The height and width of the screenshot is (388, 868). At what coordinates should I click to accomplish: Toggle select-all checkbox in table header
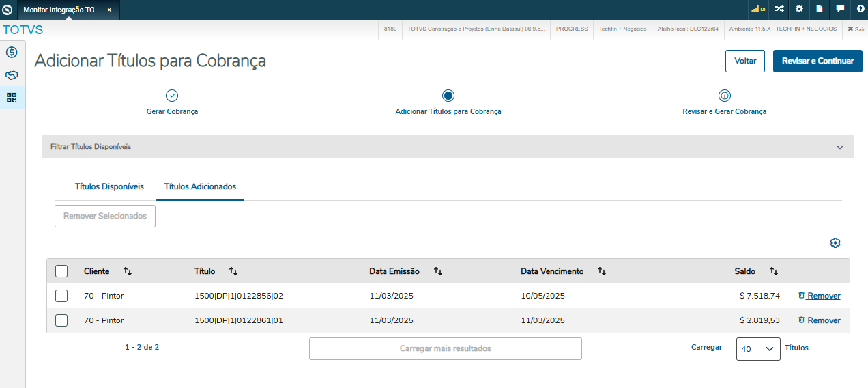click(61, 271)
